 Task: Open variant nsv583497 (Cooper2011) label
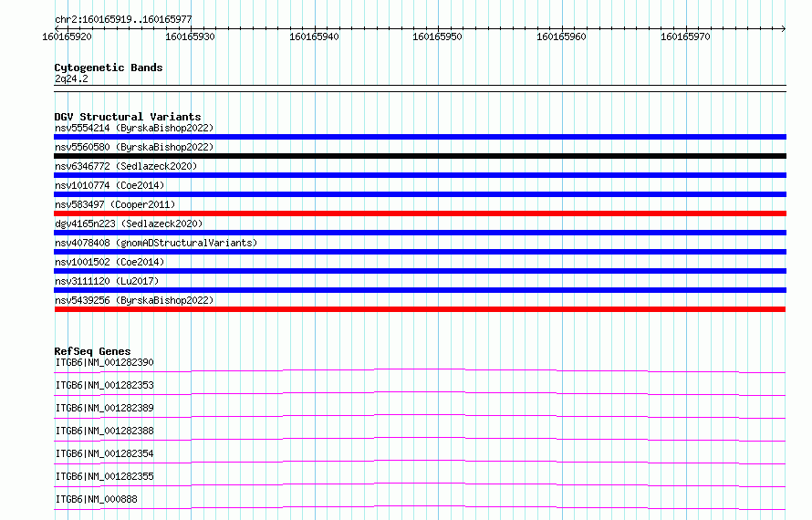115,204
